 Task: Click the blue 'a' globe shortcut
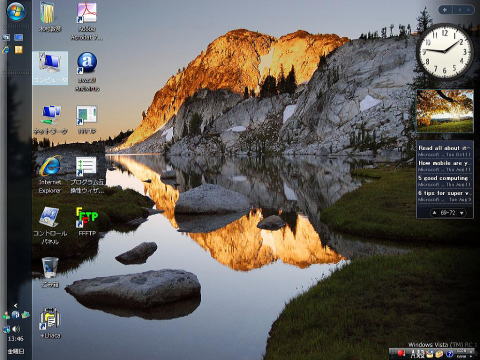coord(87,72)
